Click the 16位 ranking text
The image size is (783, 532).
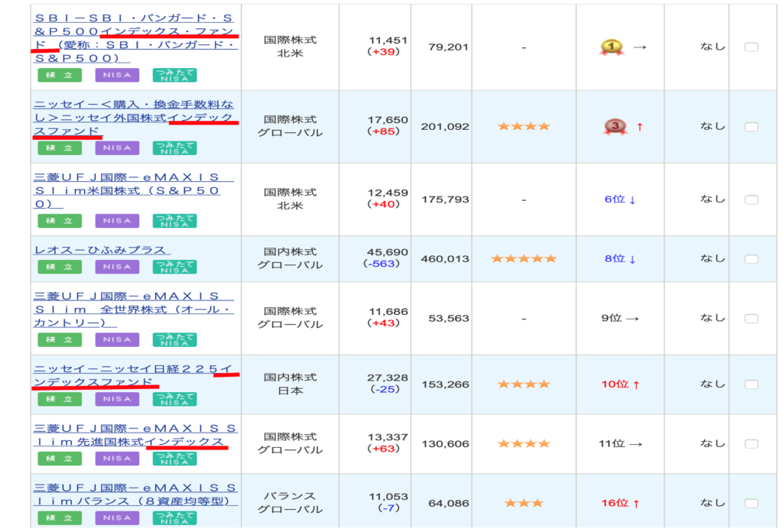[x=615, y=502]
